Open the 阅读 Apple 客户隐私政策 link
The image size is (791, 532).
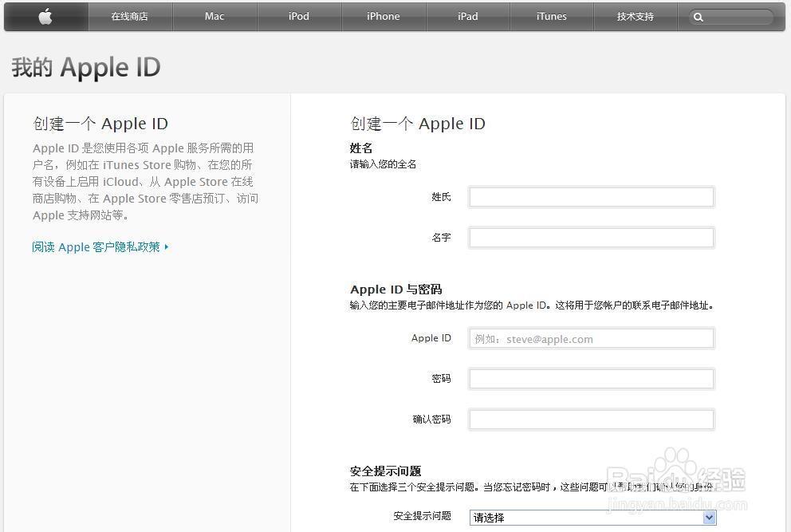click(x=94, y=247)
